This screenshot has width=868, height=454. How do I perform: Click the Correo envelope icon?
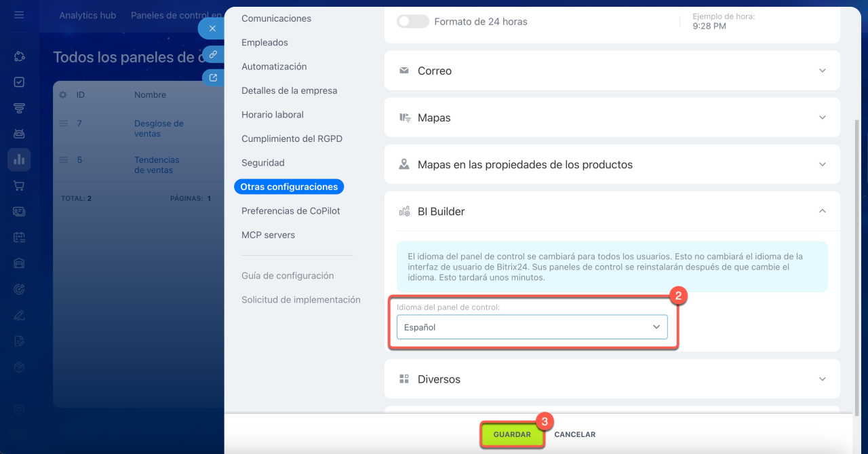tap(404, 71)
